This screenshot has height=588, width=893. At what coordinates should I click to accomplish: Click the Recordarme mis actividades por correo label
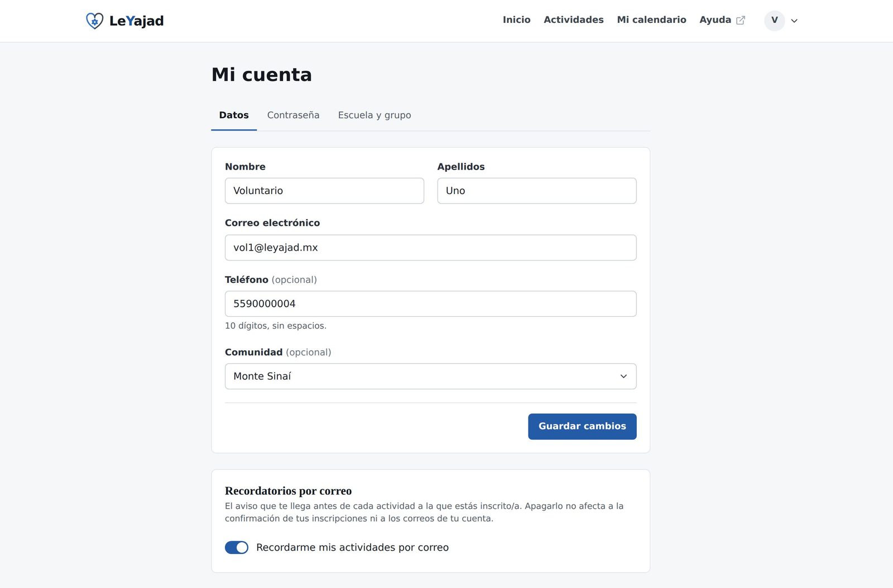pyautogui.click(x=352, y=547)
